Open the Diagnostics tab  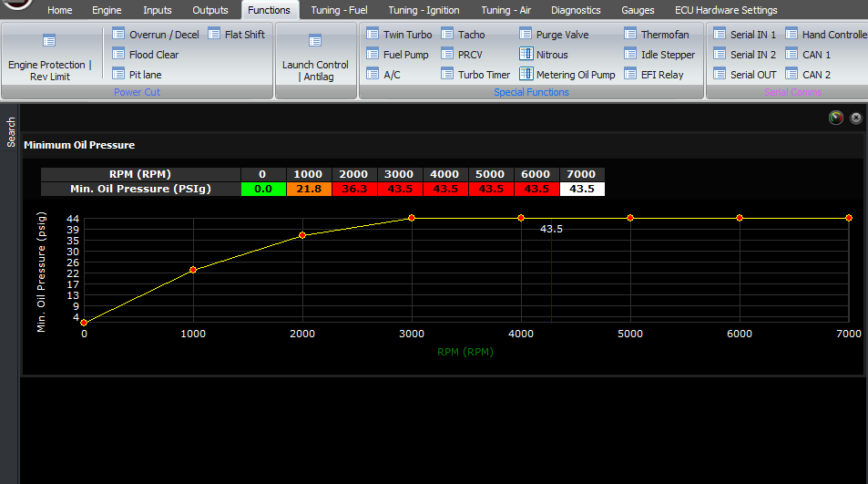point(576,10)
